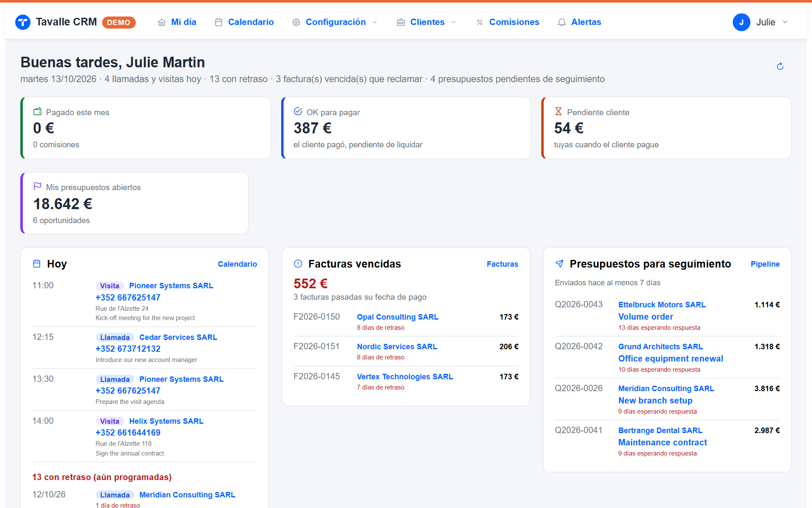Click the alert icon beside Facturas vencidas

(x=298, y=264)
